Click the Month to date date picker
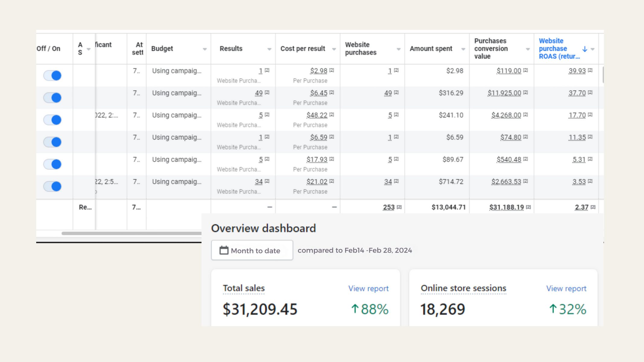This screenshot has height=362, width=644. [252, 250]
